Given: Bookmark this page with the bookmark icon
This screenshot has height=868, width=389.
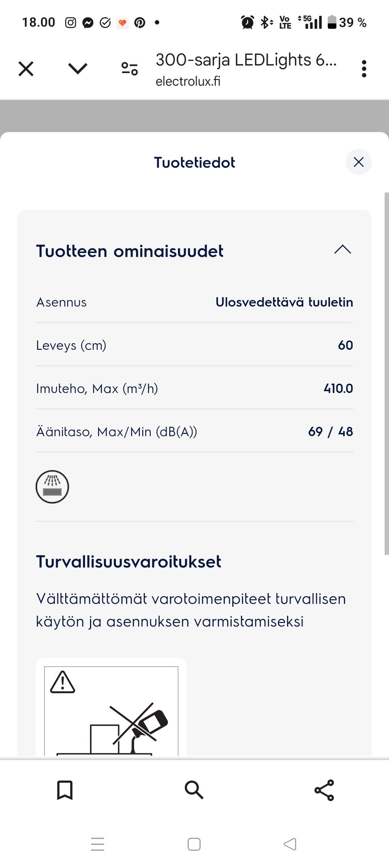Looking at the screenshot, I should pos(65,790).
